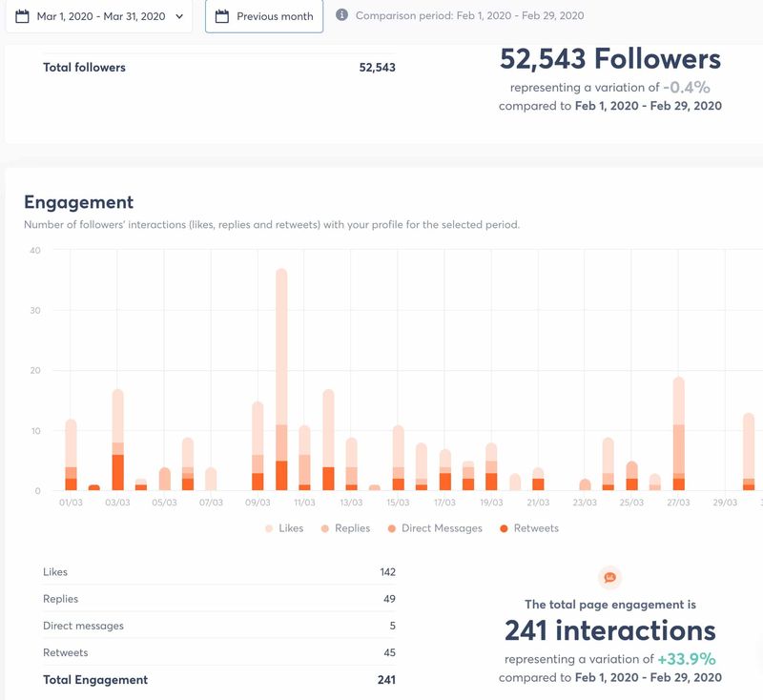763x700 pixels.
Task: Click the tallest bar on 10/03
Action: [x=281, y=380]
